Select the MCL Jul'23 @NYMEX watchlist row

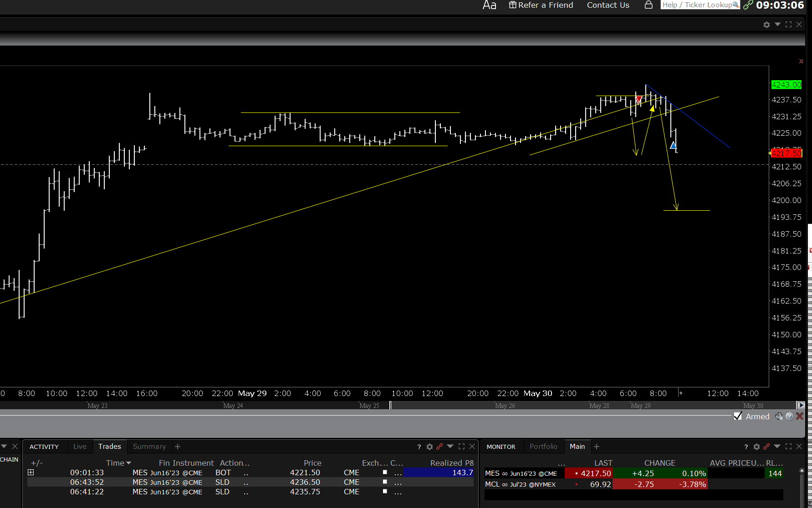[x=633, y=484]
